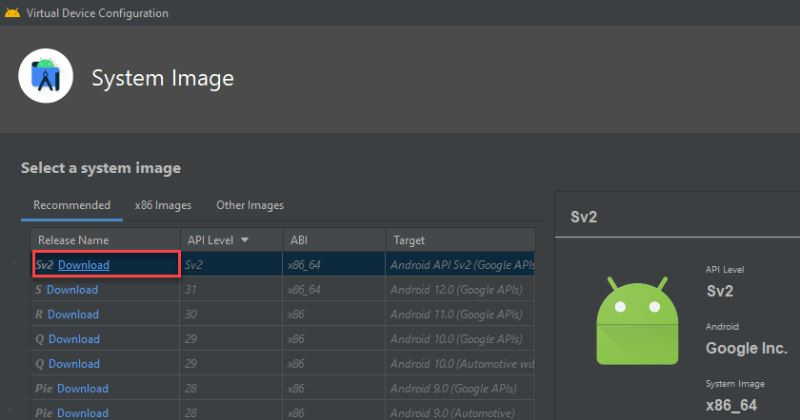Screen dimensions: 800x420
Task: Click the Android Studio logo in header
Action: 46,76
